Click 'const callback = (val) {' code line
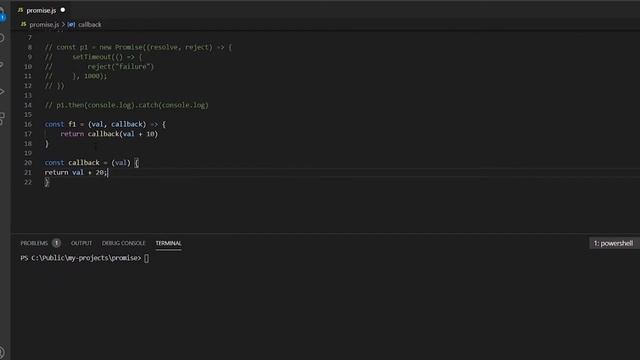Image resolution: width=640 pixels, height=360 pixels. click(x=91, y=162)
